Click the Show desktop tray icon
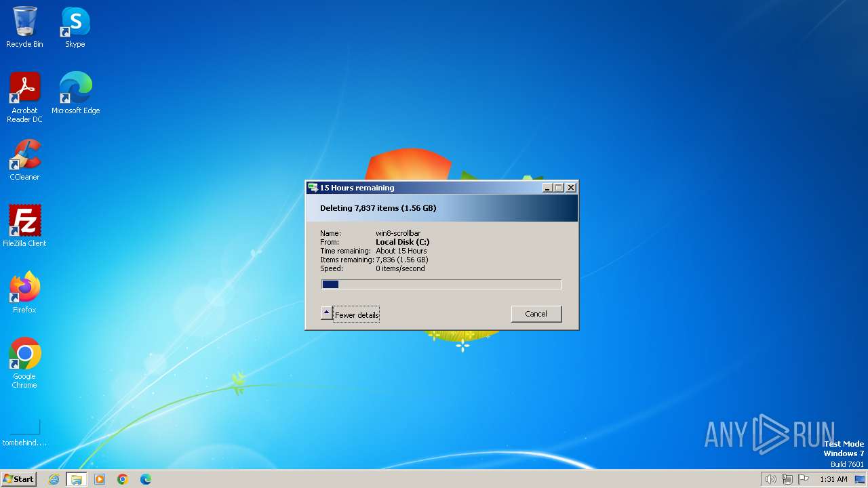Screen dimensions: 868x488 coord(860,479)
